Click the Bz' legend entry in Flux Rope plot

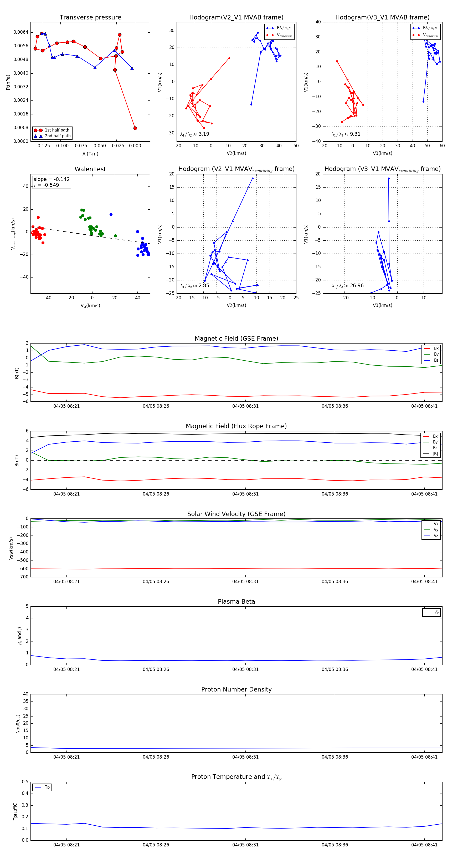tap(431, 448)
